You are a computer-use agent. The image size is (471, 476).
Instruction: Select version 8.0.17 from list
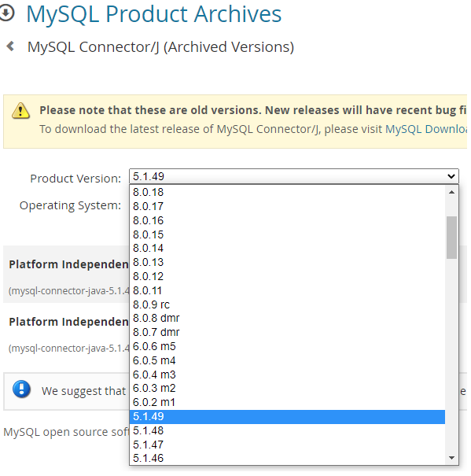coord(287,206)
